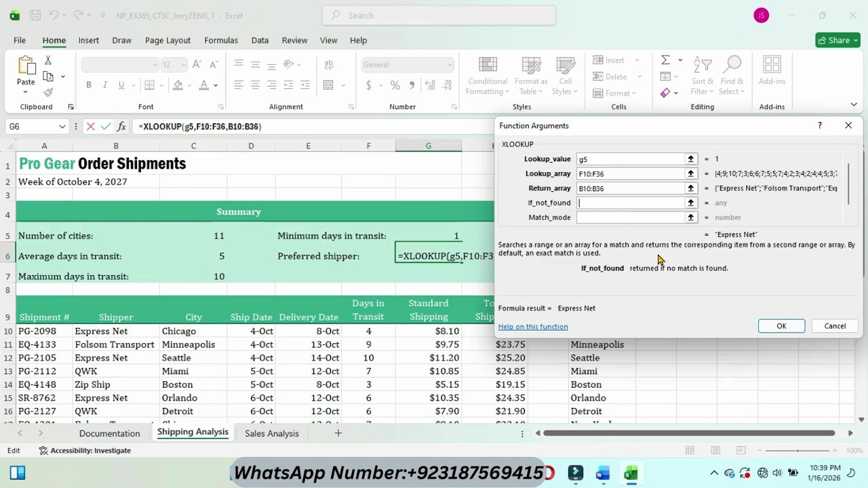Toggle Bottom Align
The height and width of the screenshot is (488, 868).
271,64
